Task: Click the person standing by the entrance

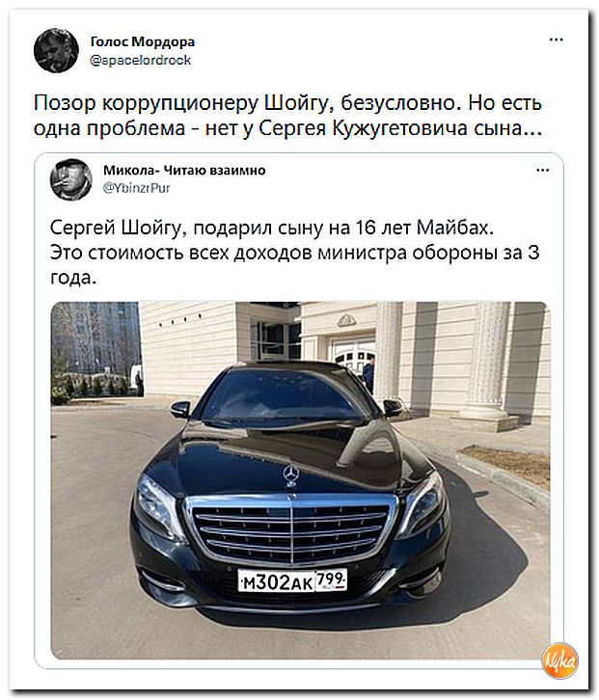Action: pos(368,373)
